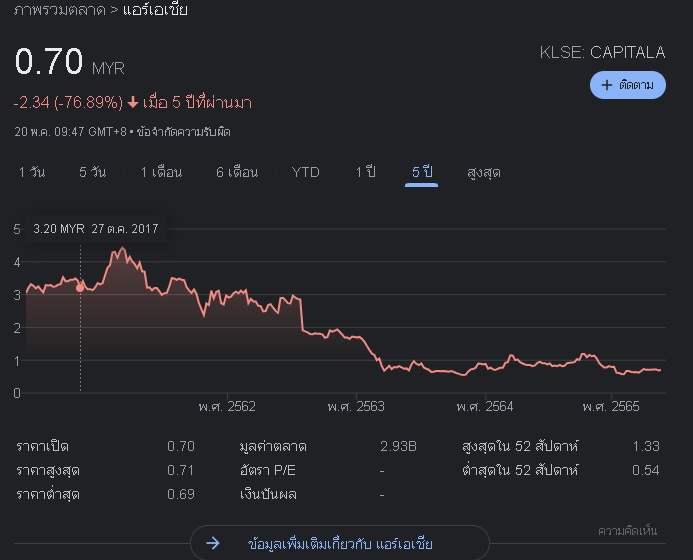The image size is (693, 560).
Task: Click the right arrow icon in more-info pill
Action: [213, 543]
